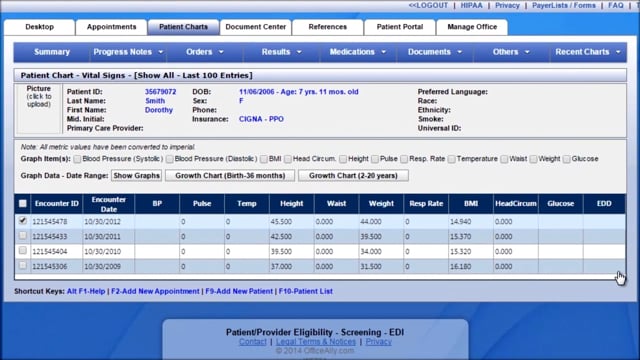Open the References tab
The image size is (640, 360).
[328, 27]
